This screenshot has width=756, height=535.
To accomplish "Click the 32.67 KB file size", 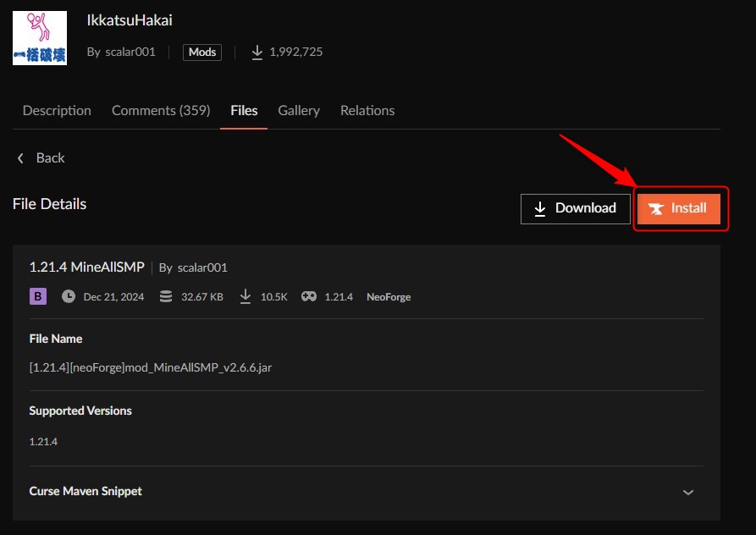I will tap(202, 297).
